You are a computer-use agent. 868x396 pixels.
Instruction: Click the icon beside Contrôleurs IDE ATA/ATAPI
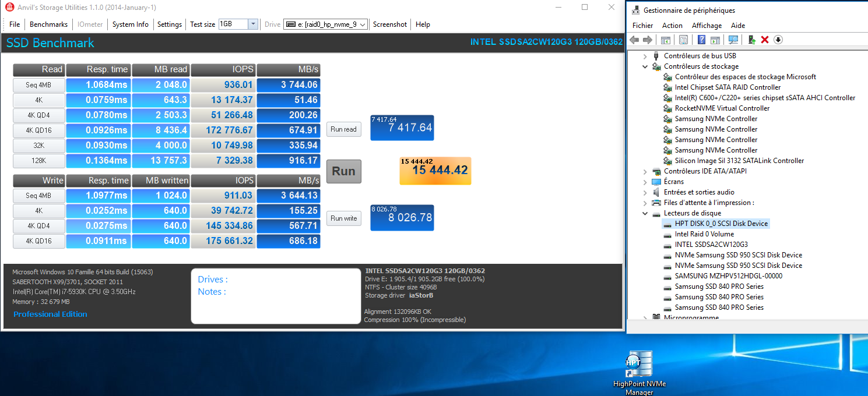656,171
